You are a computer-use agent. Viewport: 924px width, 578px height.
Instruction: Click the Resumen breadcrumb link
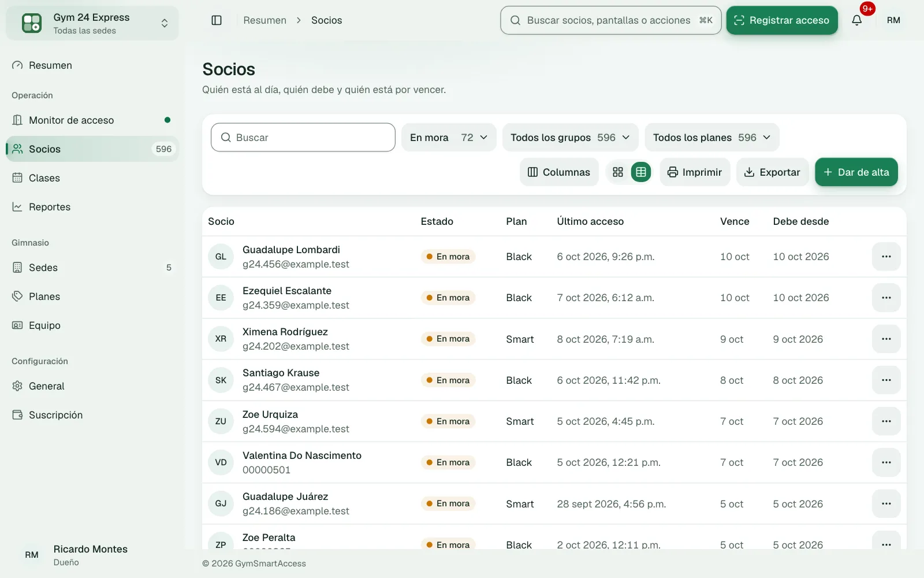(x=264, y=20)
